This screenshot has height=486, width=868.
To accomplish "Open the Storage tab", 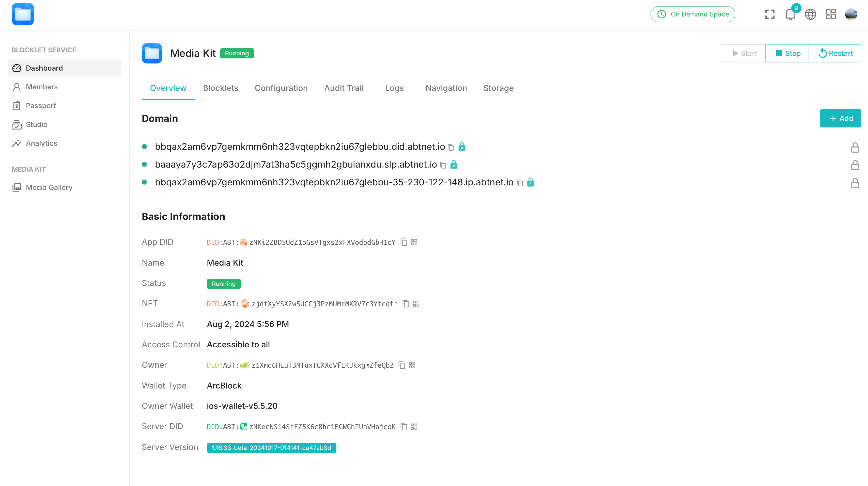I will [x=498, y=88].
